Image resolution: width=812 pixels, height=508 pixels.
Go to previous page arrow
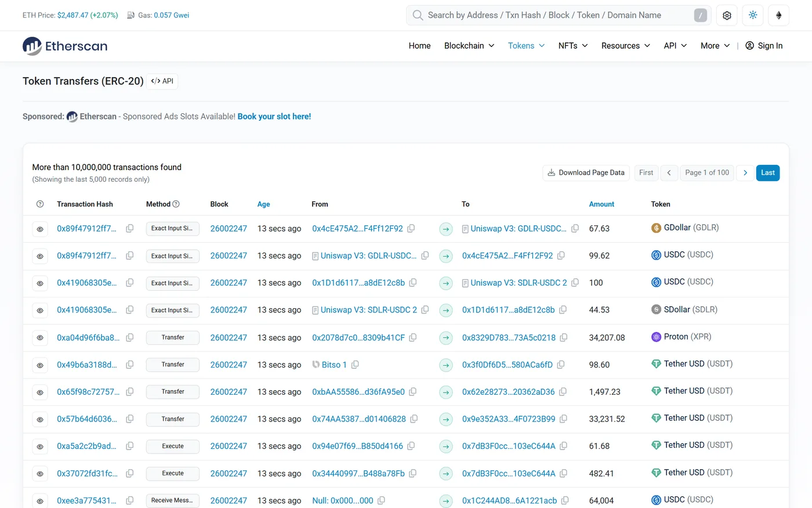pyautogui.click(x=669, y=172)
